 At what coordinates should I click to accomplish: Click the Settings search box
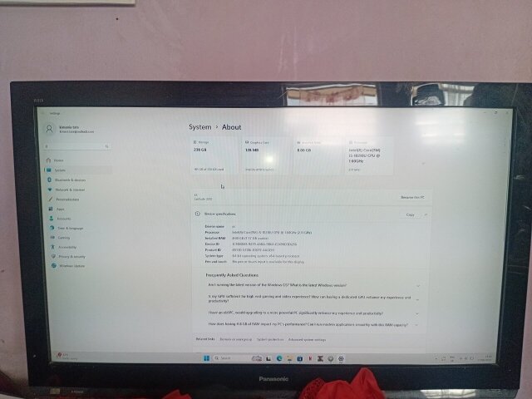pos(77,146)
